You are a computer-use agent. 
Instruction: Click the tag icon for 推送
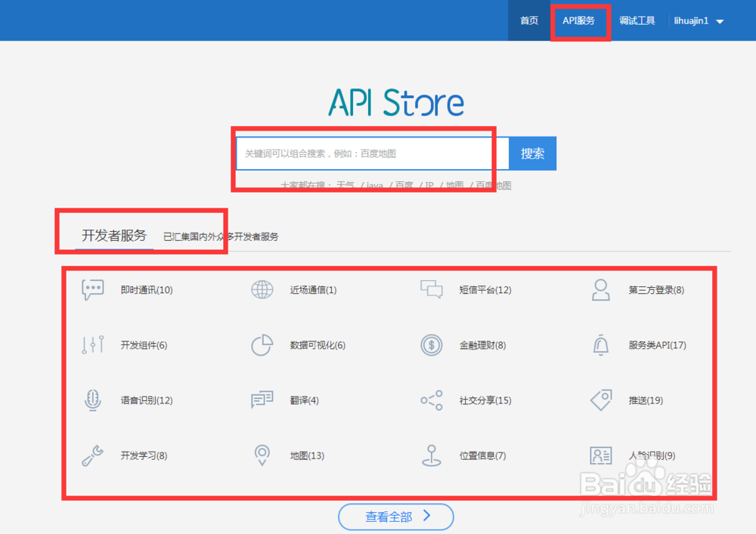point(601,400)
